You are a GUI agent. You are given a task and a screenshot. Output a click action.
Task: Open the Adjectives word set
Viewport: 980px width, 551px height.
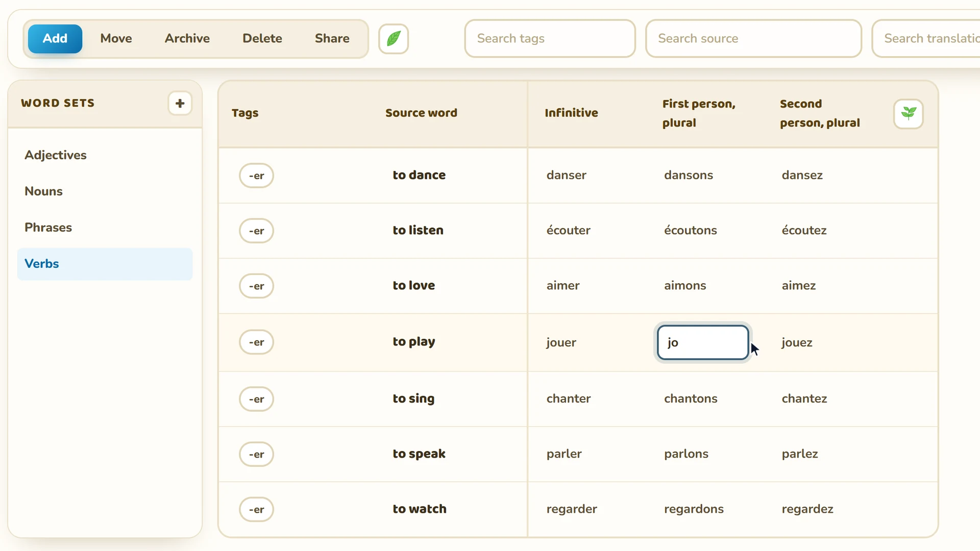click(x=105, y=155)
